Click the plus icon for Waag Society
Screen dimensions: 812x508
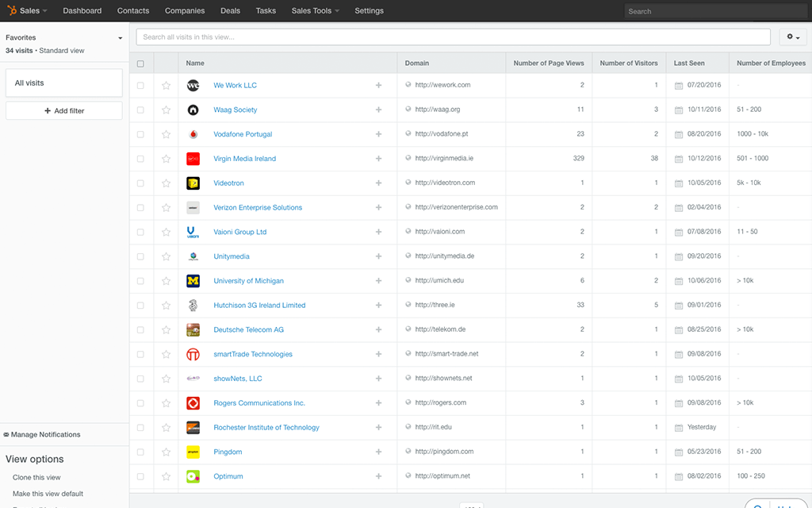(x=378, y=110)
